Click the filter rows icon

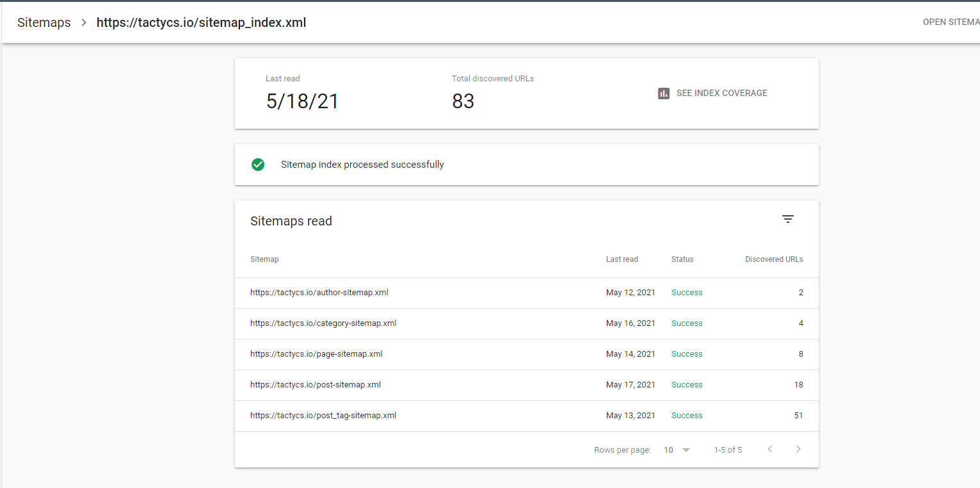(x=787, y=219)
